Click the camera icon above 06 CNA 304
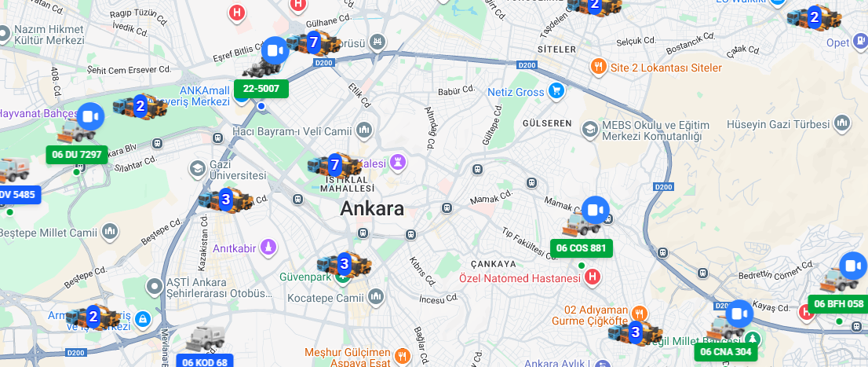Image resolution: width=868 pixels, height=367 pixels. pos(739,314)
